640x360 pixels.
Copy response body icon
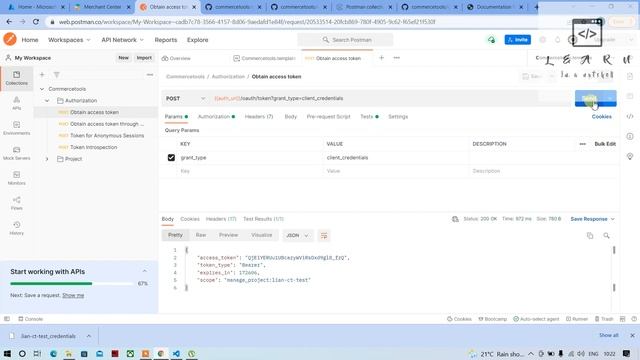click(x=590, y=236)
